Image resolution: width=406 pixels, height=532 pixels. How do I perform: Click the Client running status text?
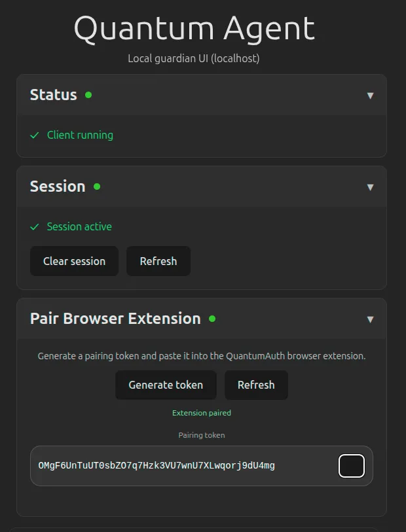point(81,135)
